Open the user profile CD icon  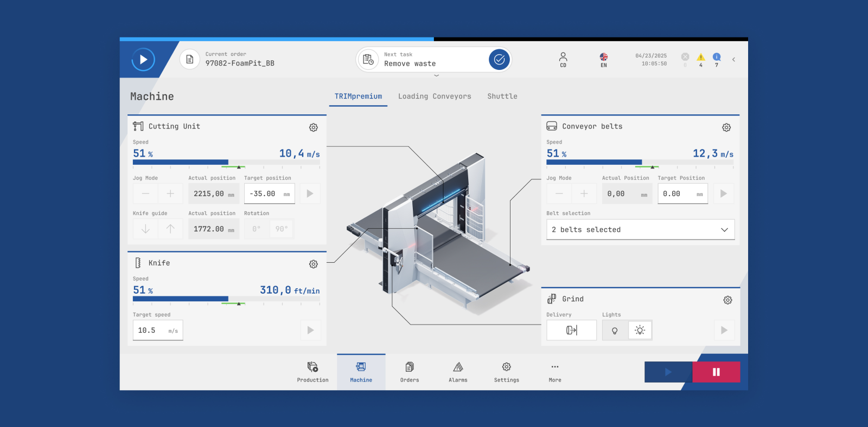tap(563, 59)
